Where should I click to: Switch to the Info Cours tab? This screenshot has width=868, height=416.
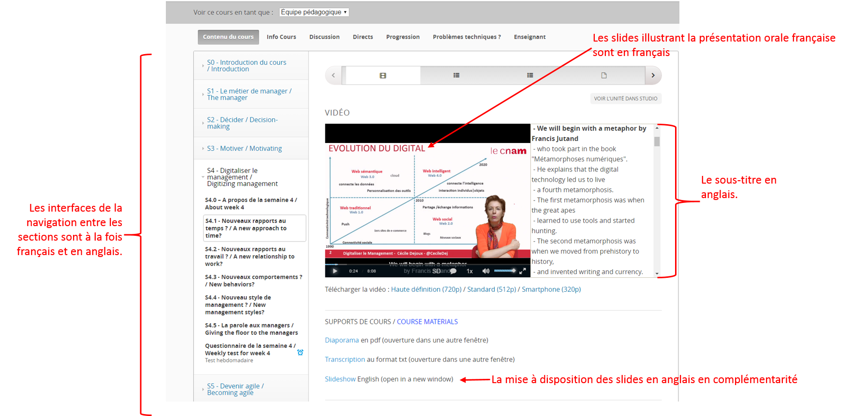tap(281, 37)
